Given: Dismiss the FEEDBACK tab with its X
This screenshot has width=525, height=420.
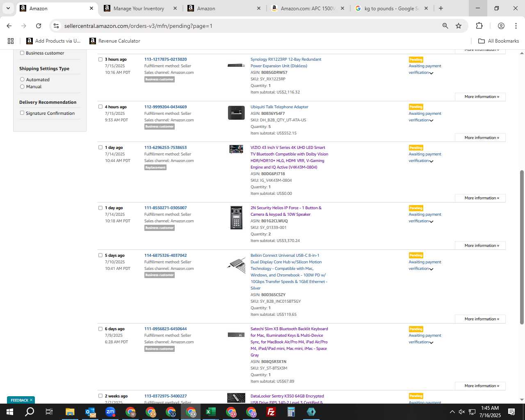Looking at the screenshot, I should point(31,400).
